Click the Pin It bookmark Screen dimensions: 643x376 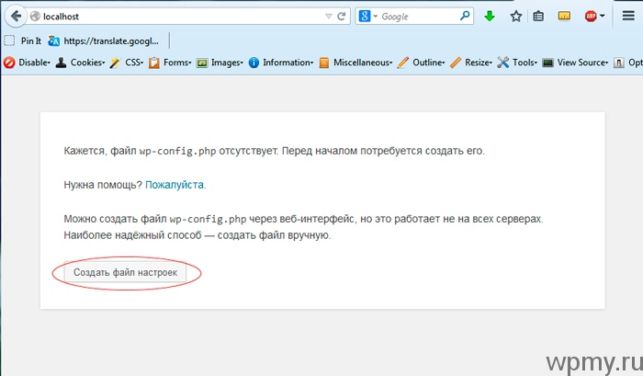pos(23,41)
